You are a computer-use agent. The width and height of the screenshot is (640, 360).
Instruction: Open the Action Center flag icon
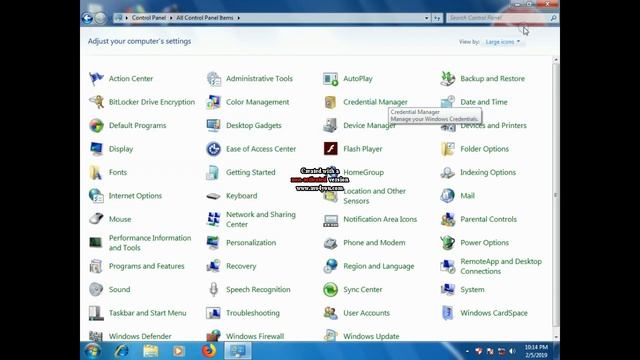pyautogui.click(x=96, y=78)
